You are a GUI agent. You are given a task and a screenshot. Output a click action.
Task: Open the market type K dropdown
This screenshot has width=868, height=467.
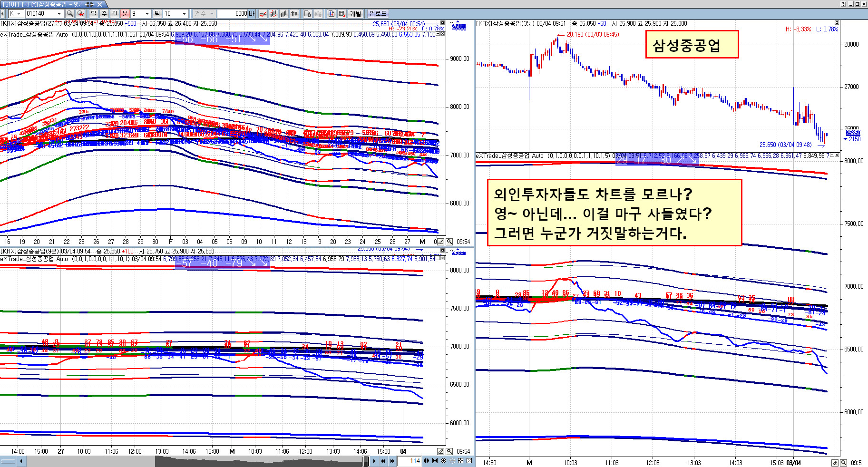[x=19, y=14]
